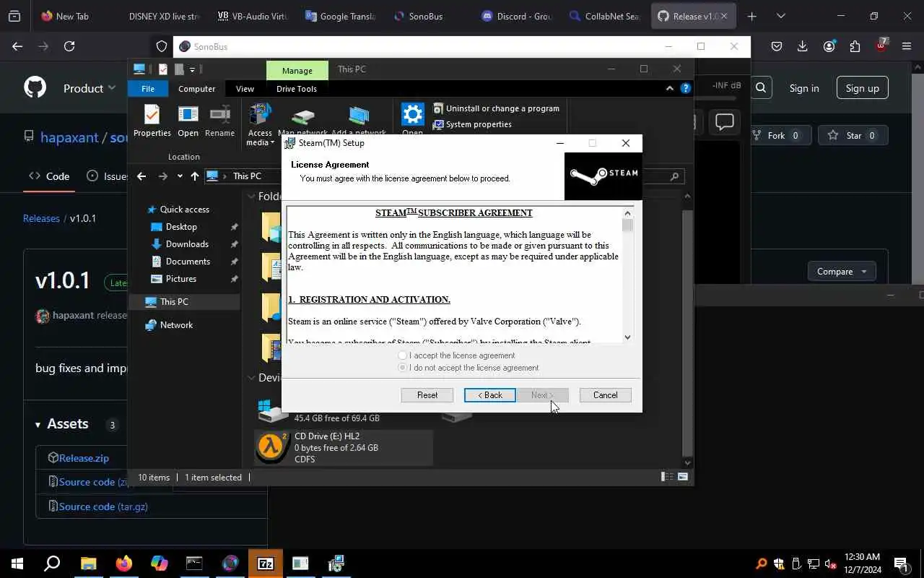Screen dimensions: 924x578
Task: Open the Firefox downloads arrow icon
Action: [x=802, y=46]
